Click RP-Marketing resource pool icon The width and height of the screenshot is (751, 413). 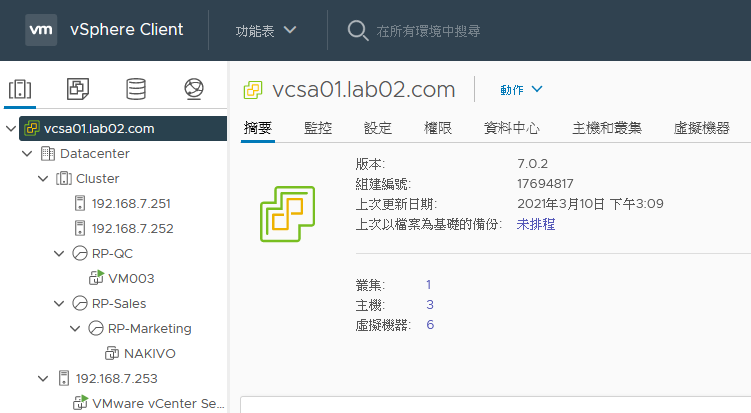coord(96,328)
